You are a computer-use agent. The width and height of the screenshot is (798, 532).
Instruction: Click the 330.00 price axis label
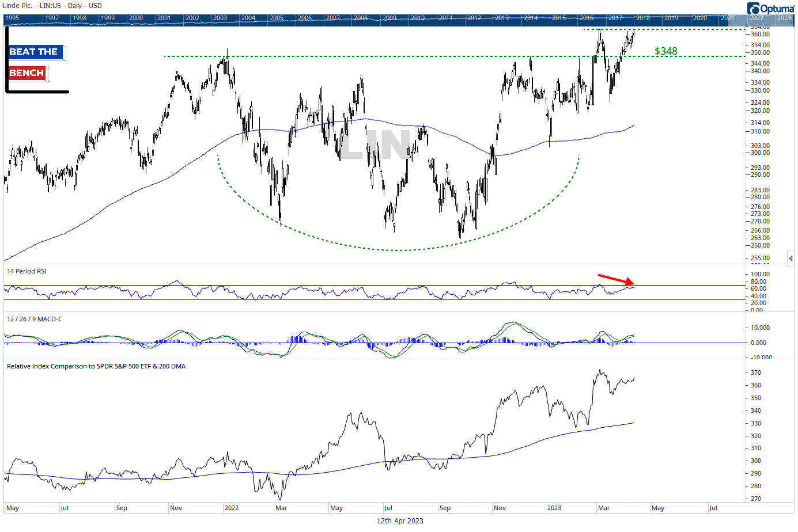(761, 90)
